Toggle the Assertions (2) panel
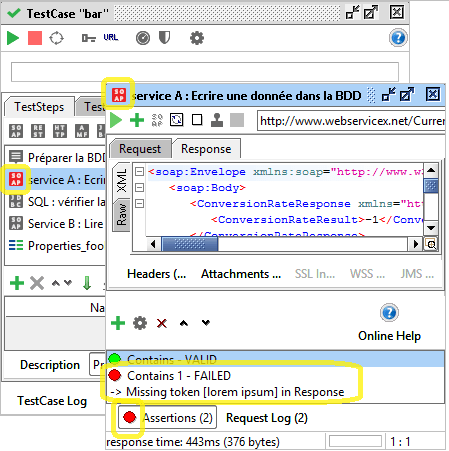Image resolution: width=449 pixels, height=451 pixels. point(168,417)
